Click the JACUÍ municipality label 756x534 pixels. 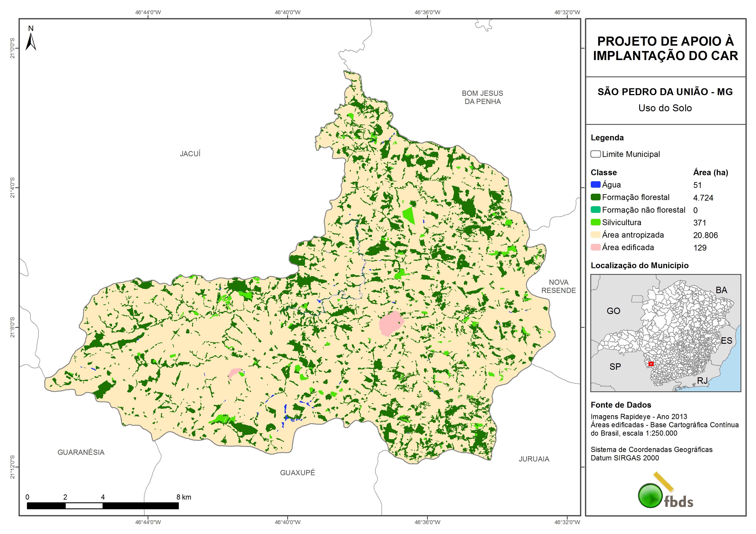(190, 154)
